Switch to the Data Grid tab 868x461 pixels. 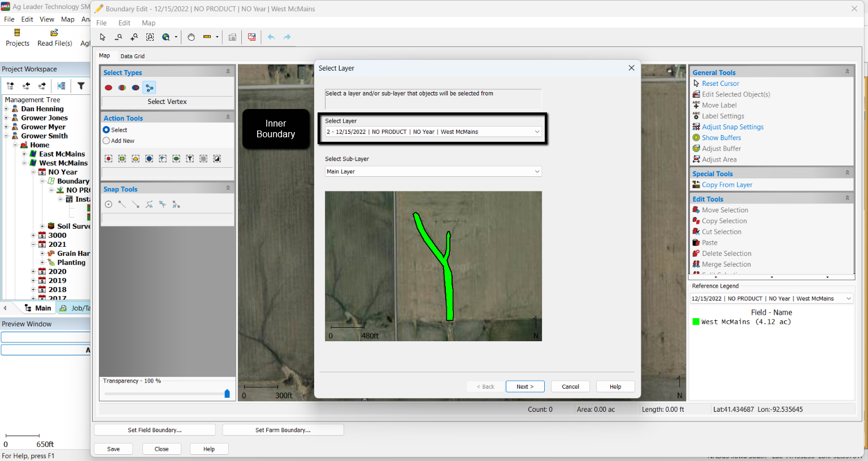[x=132, y=56]
